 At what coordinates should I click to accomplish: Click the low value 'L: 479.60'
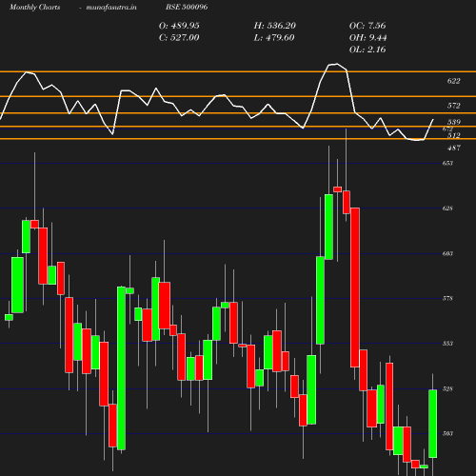pos(274,38)
